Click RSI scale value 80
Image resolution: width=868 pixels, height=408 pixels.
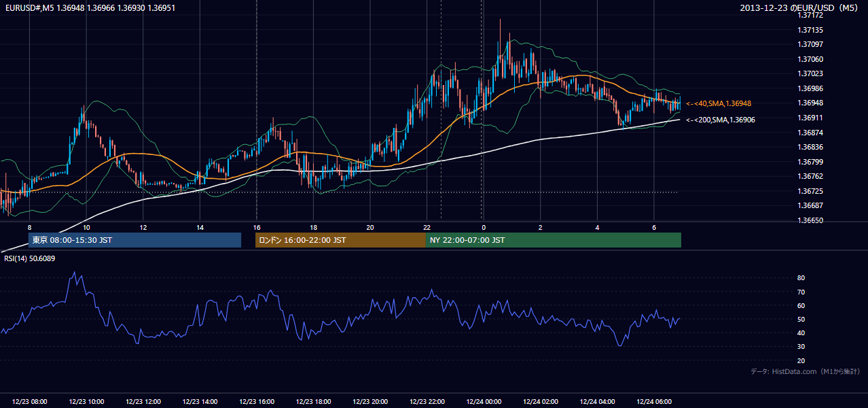click(x=801, y=278)
